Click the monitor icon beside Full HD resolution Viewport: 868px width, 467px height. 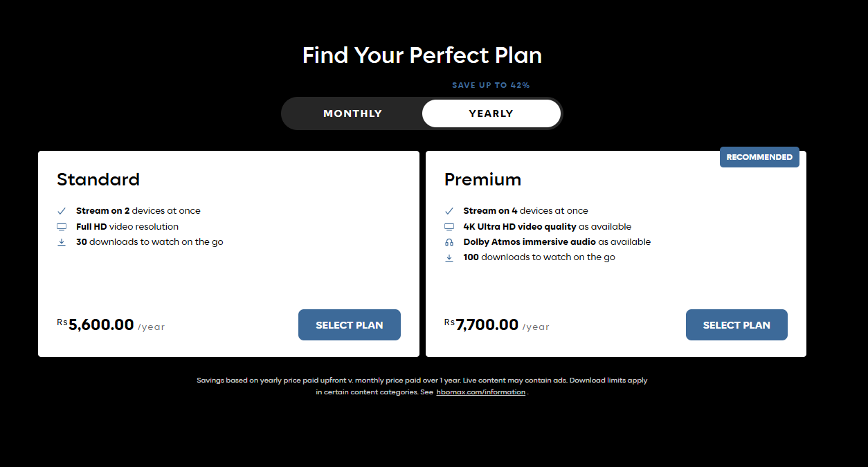point(62,227)
